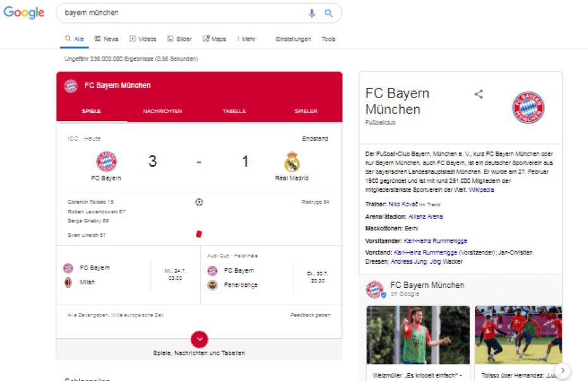The width and height of the screenshot is (588, 381).
Task: Switch to the Nachrichten tab
Action: tap(162, 111)
